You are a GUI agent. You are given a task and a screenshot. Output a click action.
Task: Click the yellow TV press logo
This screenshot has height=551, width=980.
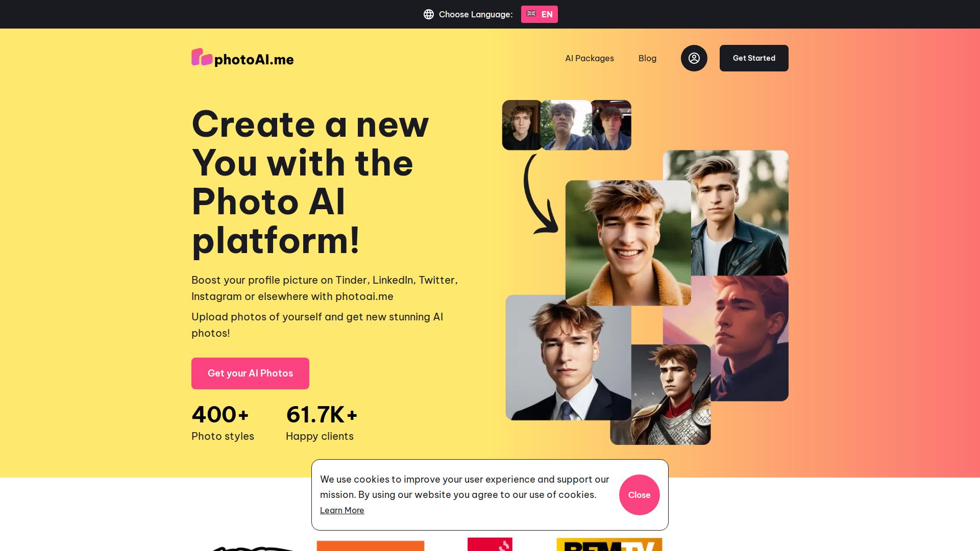coord(609,544)
